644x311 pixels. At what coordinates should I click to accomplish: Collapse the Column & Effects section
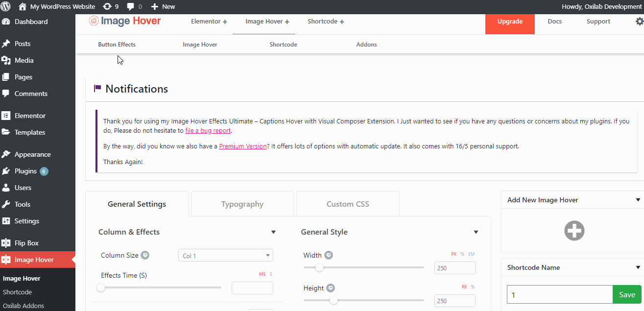coord(273,232)
